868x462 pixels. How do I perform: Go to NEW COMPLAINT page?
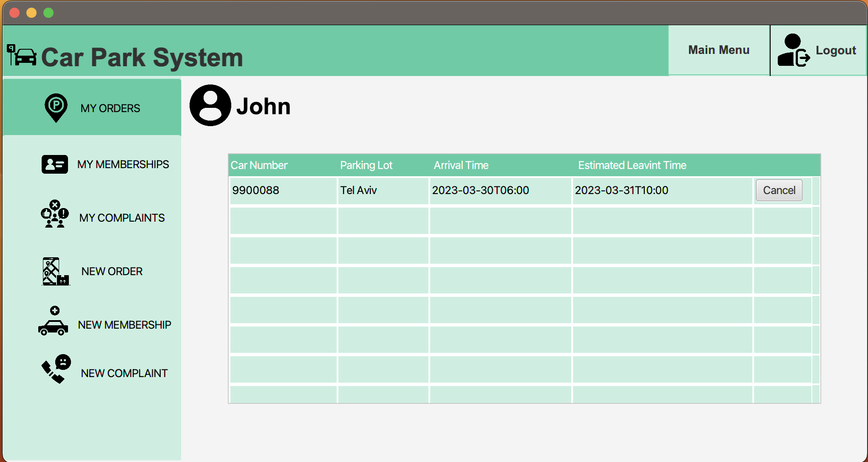click(x=124, y=373)
